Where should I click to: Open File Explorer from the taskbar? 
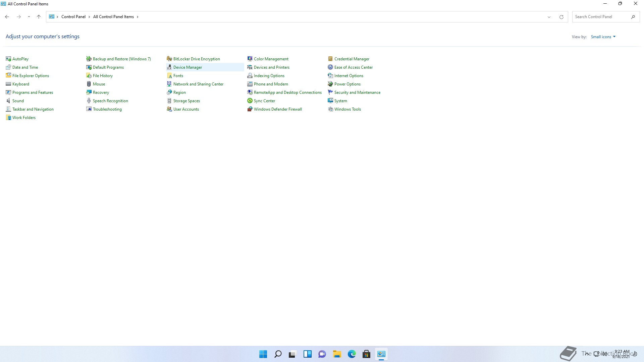click(337, 354)
